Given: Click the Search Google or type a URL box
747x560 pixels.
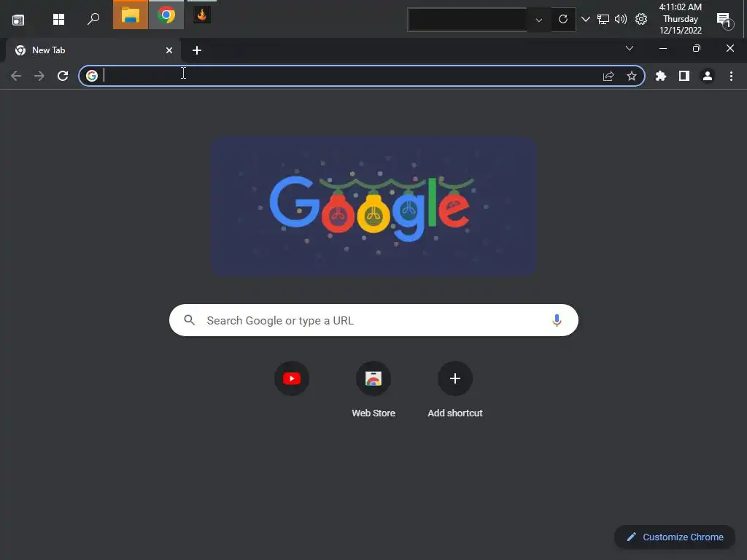Looking at the screenshot, I should pos(374,321).
